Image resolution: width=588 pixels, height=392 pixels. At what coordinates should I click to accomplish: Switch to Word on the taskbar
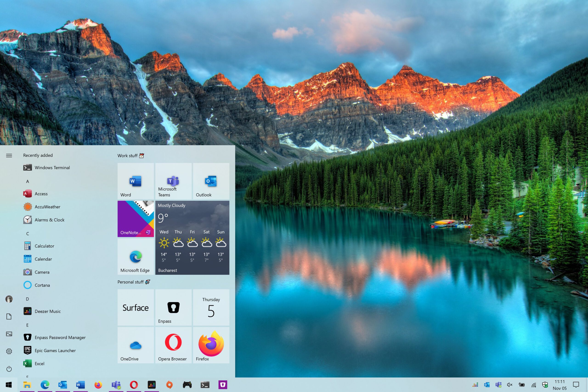[80, 385]
